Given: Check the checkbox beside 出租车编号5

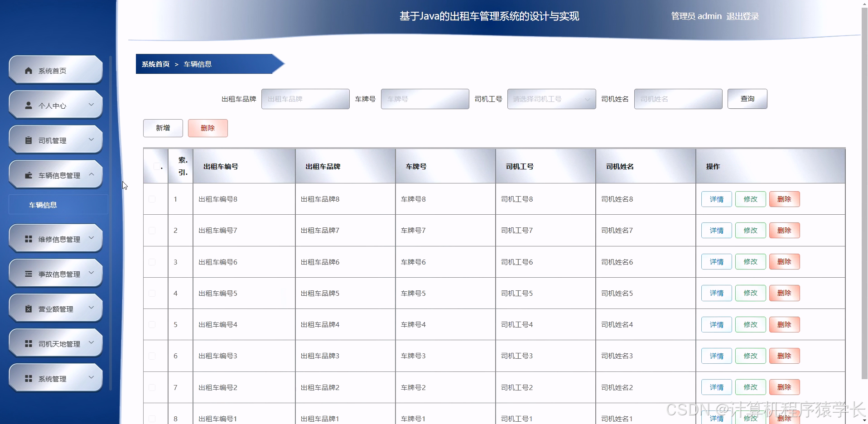Looking at the screenshot, I should 152,293.
